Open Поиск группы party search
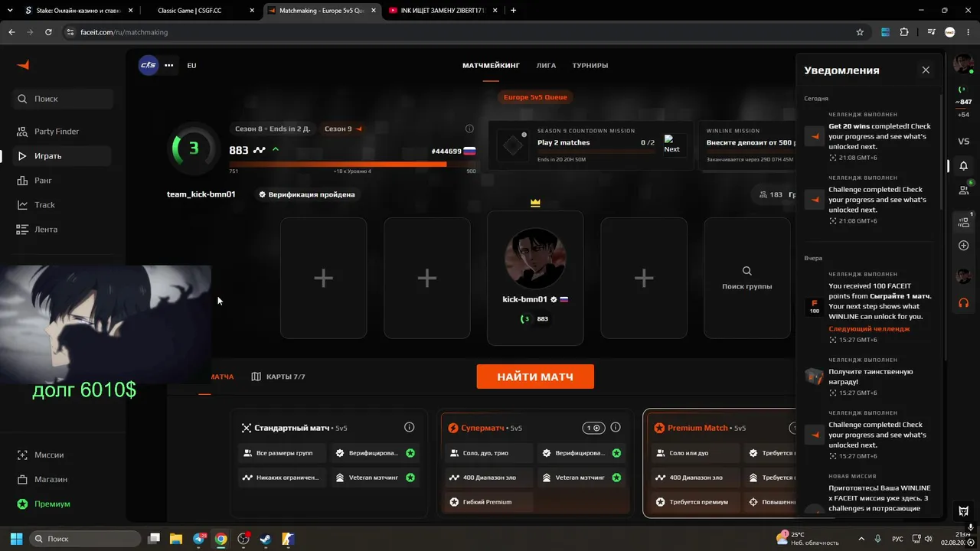This screenshot has width=980, height=551. pyautogui.click(x=746, y=278)
